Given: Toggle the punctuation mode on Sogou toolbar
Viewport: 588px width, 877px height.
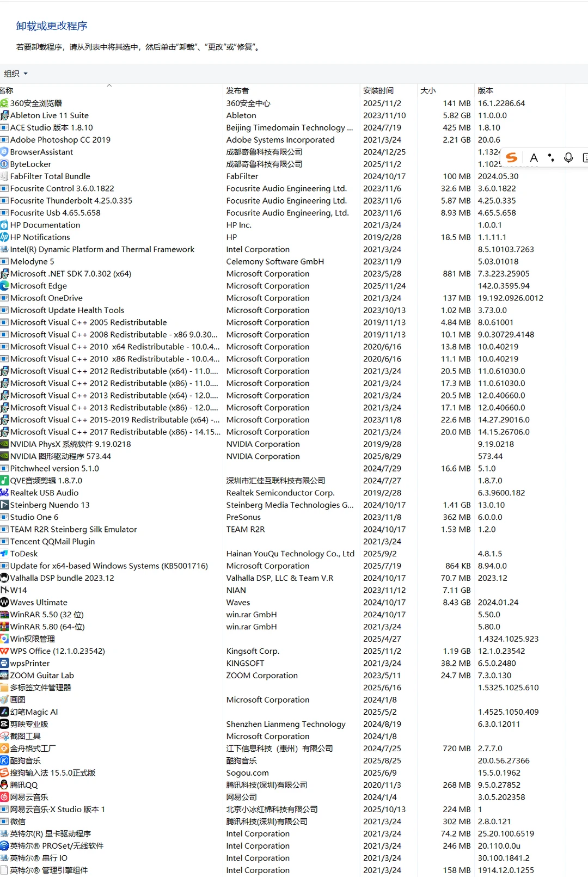Looking at the screenshot, I should [x=551, y=158].
